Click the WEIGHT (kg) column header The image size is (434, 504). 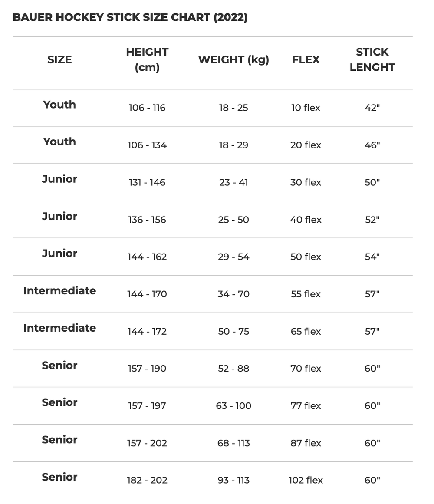click(x=233, y=59)
